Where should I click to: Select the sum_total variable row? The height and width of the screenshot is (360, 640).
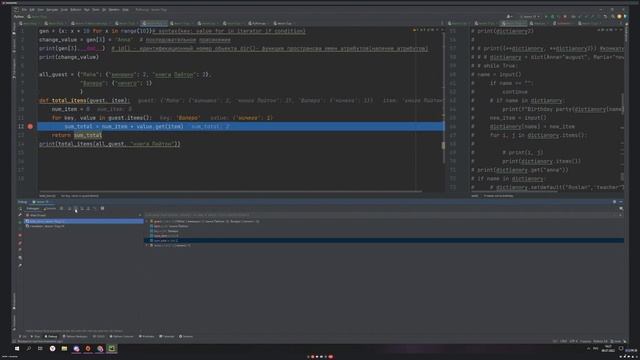click(x=384, y=240)
